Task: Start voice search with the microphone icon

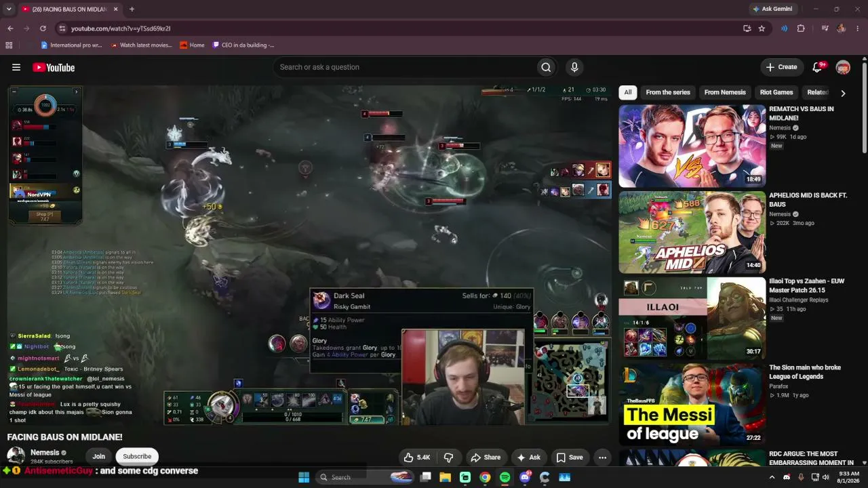Action: pyautogui.click(x=574, y=67)
